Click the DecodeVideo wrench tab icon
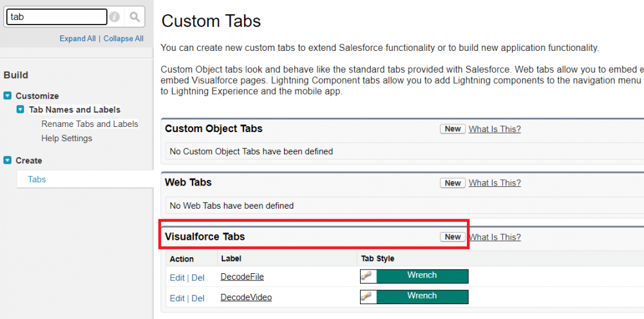 pos(367,297)
